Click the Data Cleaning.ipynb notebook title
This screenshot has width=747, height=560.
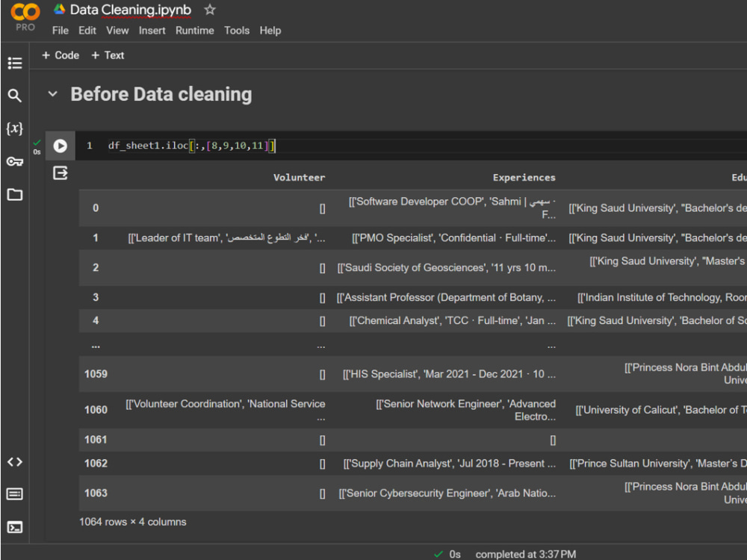click(131, 10)
